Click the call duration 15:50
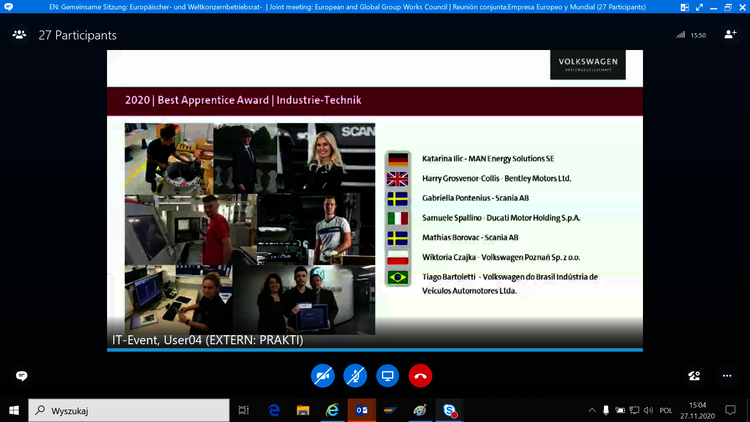Image resolution: width=750 pixels, height=422 pixels. [x=698, y=35]
